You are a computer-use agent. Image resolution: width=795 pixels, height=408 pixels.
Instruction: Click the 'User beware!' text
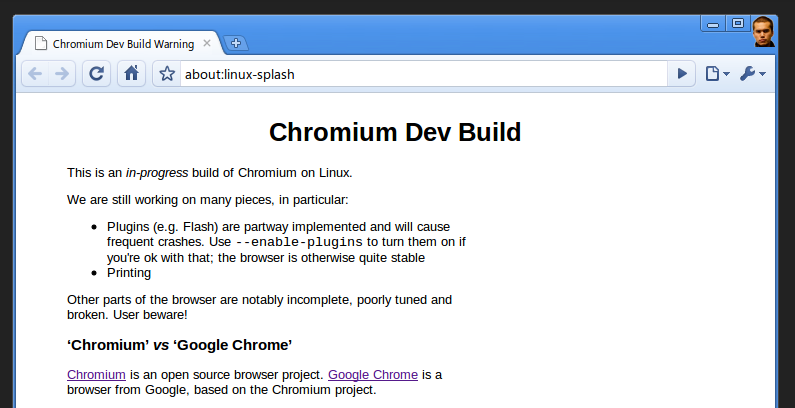[x=150, y=315]
